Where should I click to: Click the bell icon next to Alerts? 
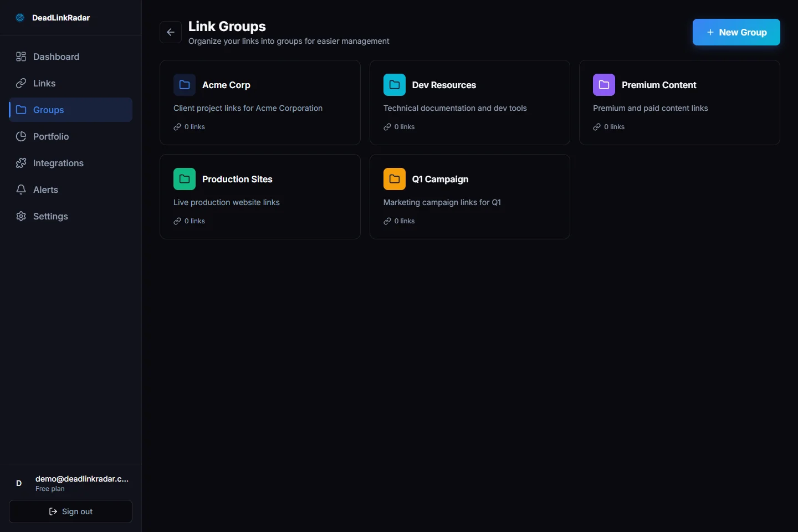(x=21, y=190)
